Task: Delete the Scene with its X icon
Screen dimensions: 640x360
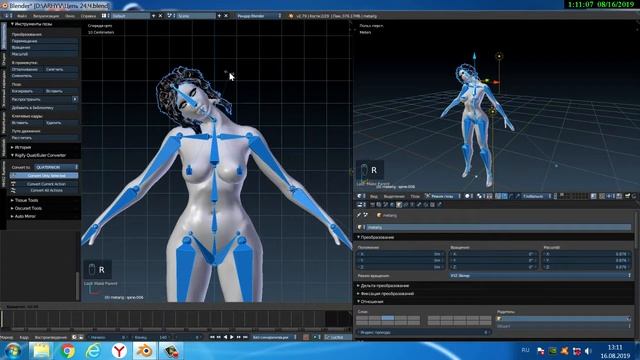Action: coord(226,16)
